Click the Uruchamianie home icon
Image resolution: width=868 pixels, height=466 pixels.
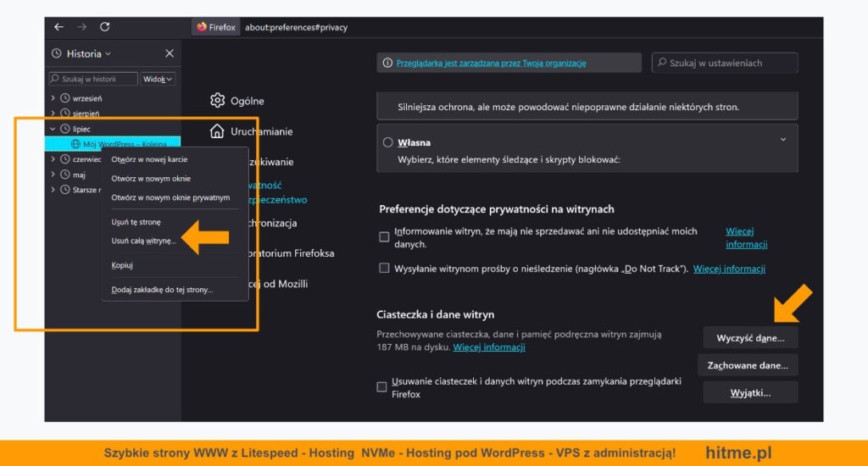[218, 131]
